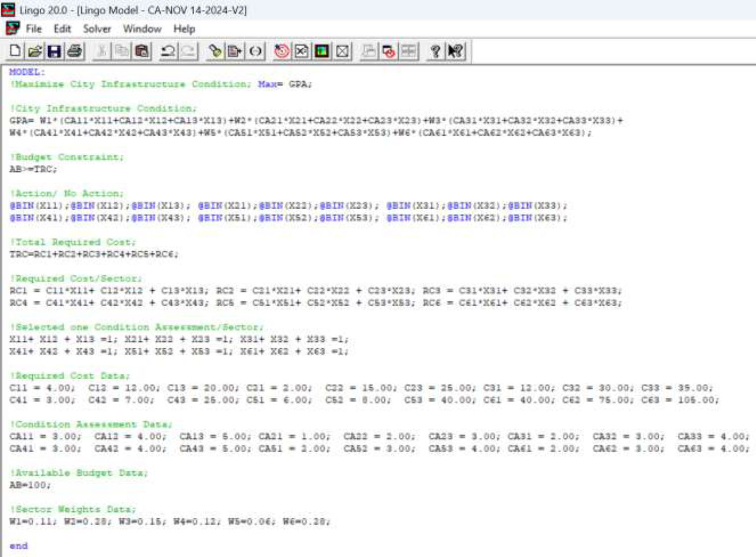
Task: Click the @BIN(X41) declaration
Action: click(x=39, y=218)
